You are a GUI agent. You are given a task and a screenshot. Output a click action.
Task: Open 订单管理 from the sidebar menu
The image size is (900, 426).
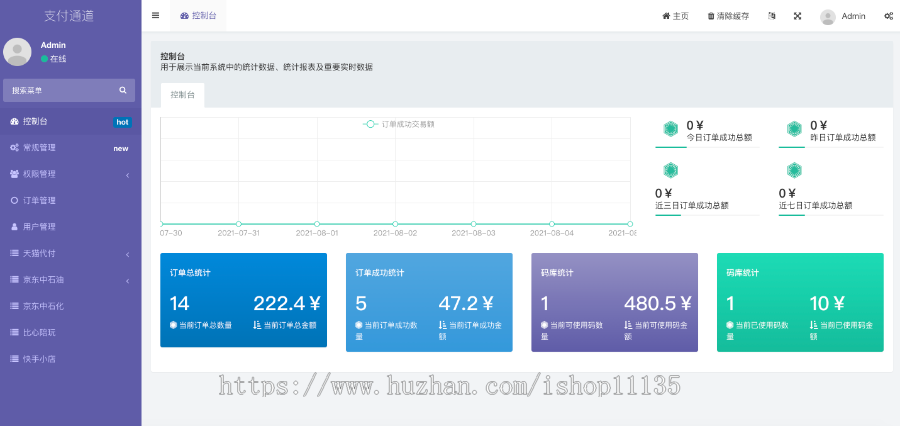[39, 200]
